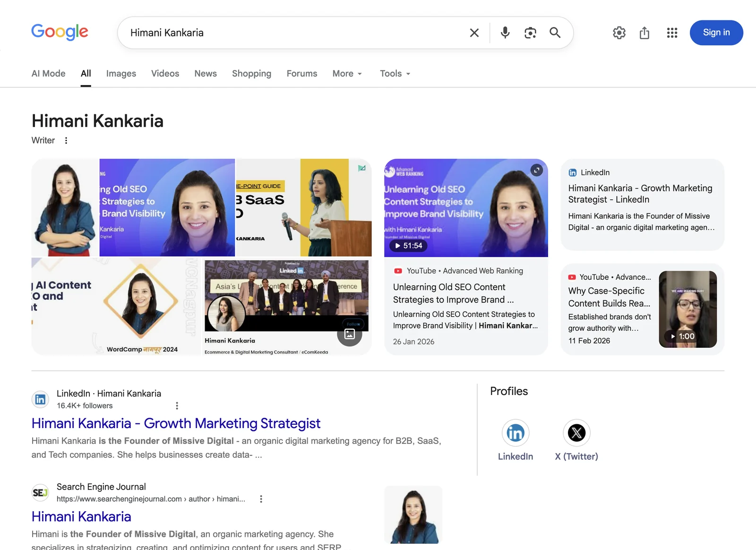756x550 pixels.
Task: Click YouTube icon beside Advanced Web Ranking
Action: coord(398,271)
